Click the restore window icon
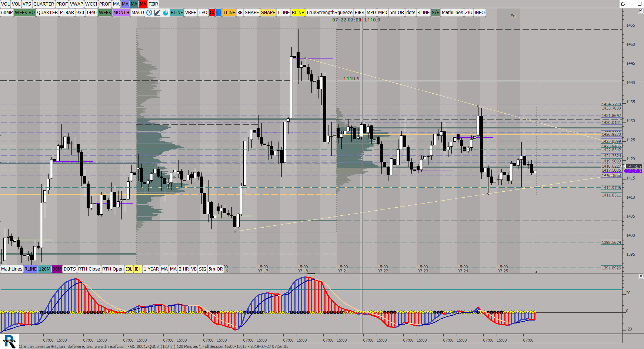The image size is (644, 349). pyautogui.click(x=623, y=4)
